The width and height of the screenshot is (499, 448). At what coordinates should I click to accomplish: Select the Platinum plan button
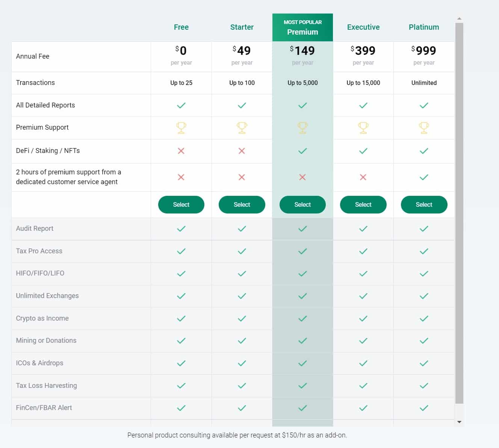pyautogui.click(x=424, y=204)
